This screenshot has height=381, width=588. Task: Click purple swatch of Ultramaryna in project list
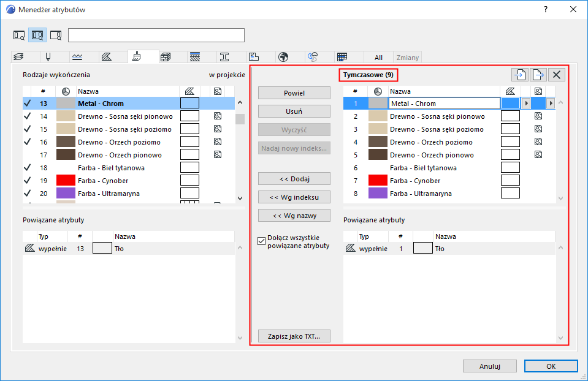(66, 194)
